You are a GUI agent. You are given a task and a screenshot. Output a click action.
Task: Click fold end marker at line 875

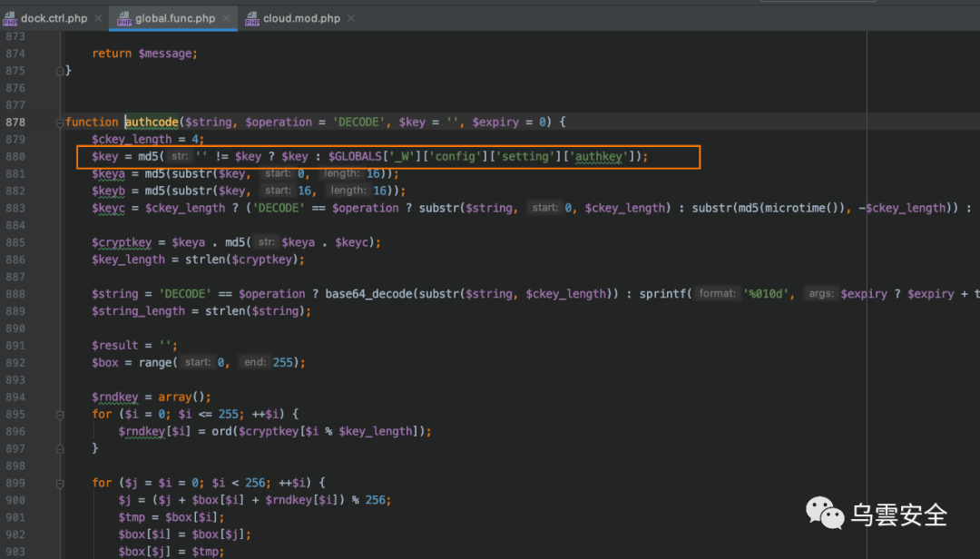60,71
